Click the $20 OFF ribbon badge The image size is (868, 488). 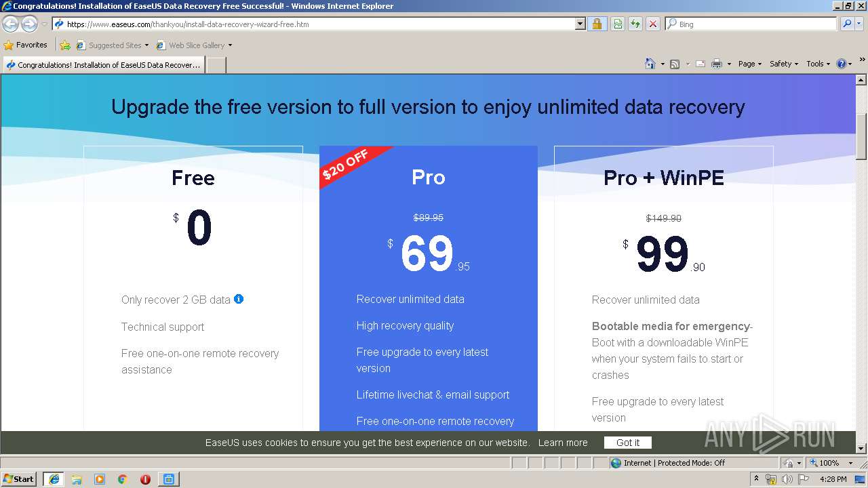click(x=346, y=165)
